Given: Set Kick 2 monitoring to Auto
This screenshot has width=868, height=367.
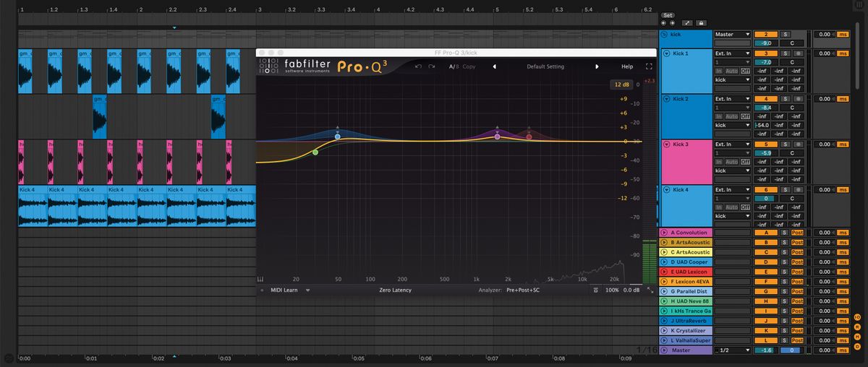Looking at the screenshot, I should point(731,116).
